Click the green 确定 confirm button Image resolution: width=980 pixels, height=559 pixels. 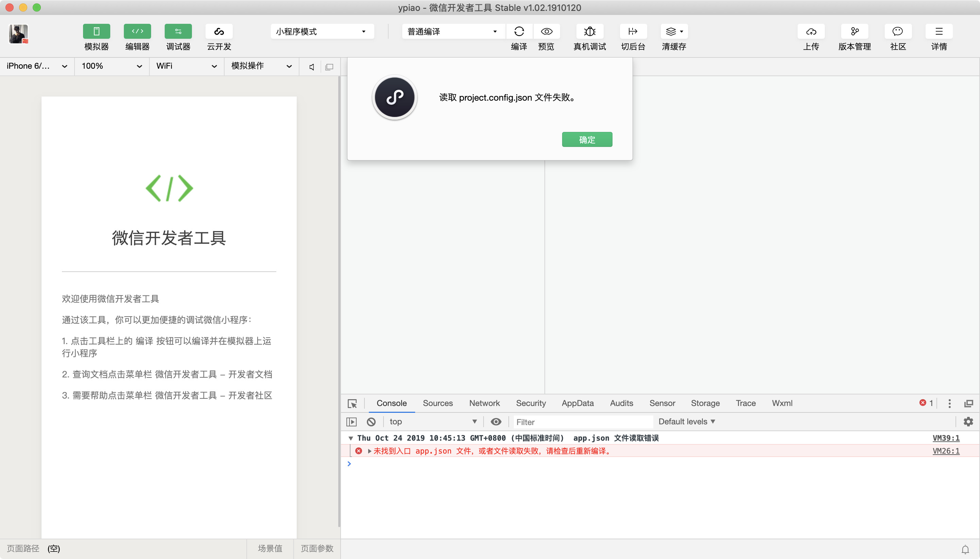coord(587,139)
